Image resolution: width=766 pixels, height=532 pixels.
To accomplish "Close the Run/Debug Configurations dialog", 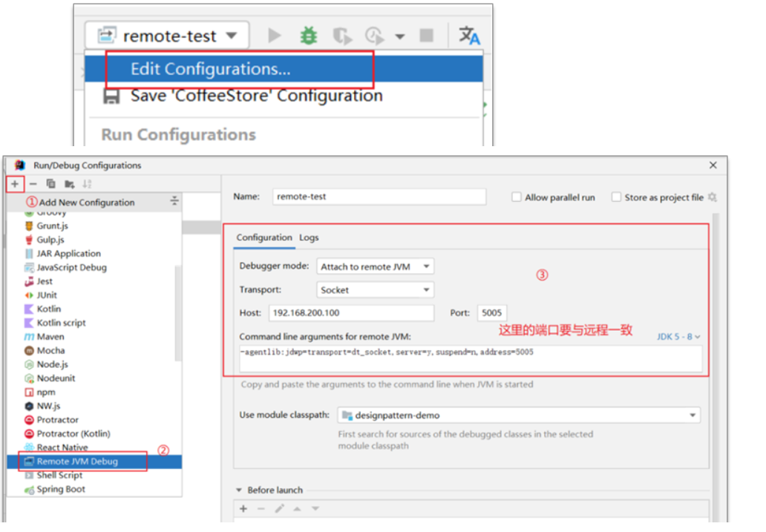I will tap(713, 165).
